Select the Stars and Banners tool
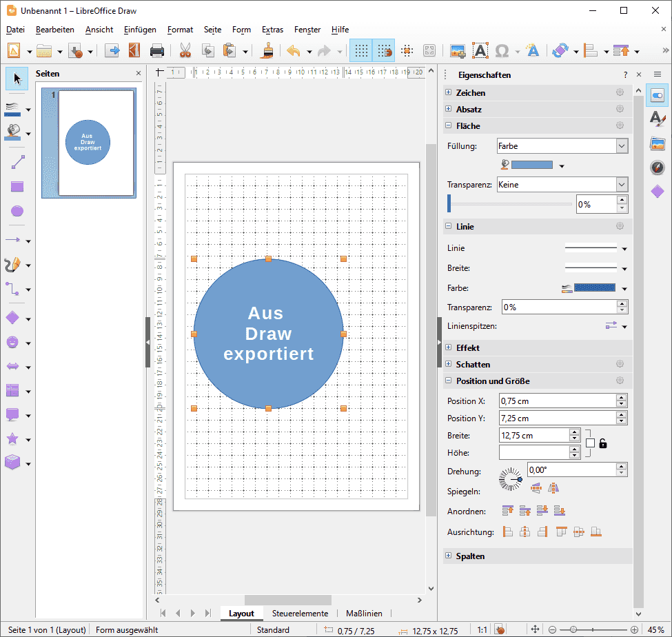This screenshot has width=672, height=637. (13, 439)
